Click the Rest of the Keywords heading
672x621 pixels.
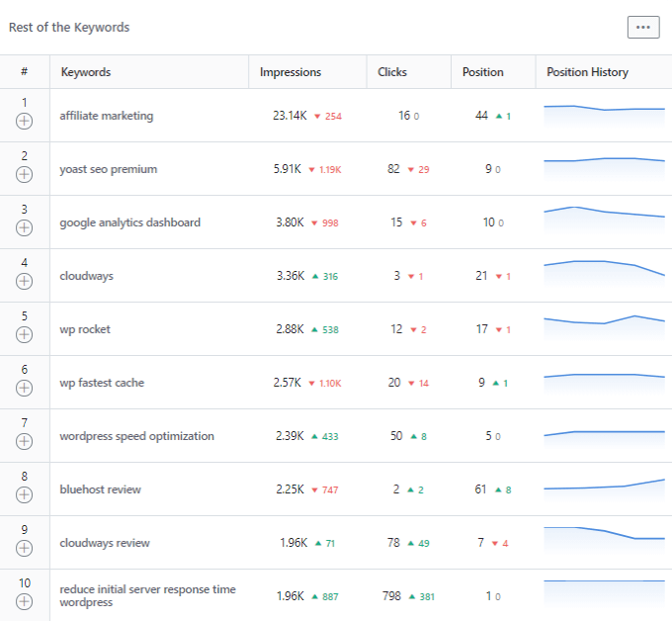point(69,28)
